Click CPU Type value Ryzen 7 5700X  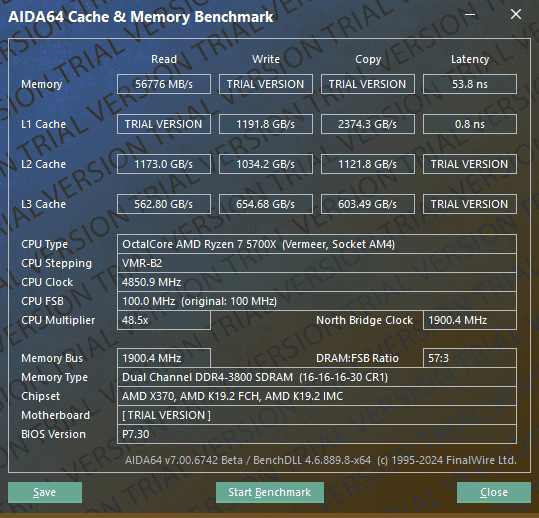tap(317, 244)
